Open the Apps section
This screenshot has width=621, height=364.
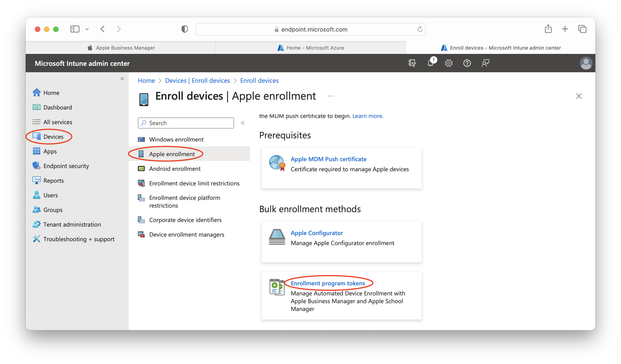(50, 151)
